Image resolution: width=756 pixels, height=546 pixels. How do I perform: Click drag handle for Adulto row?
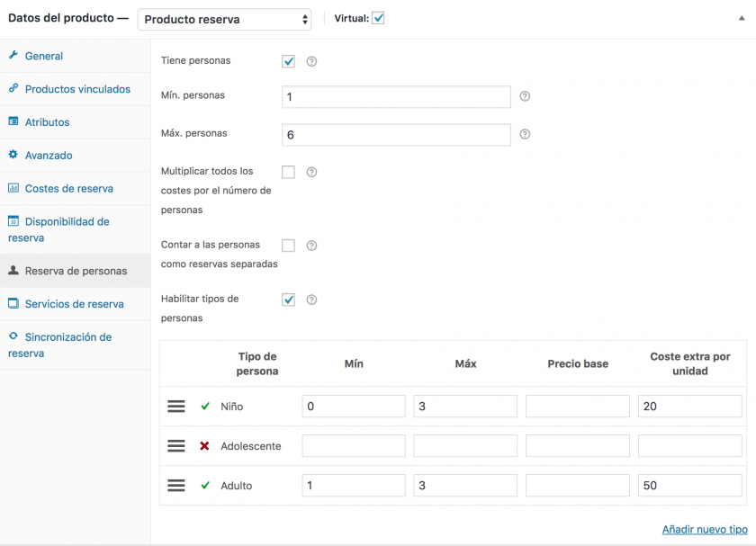(176, 485)
